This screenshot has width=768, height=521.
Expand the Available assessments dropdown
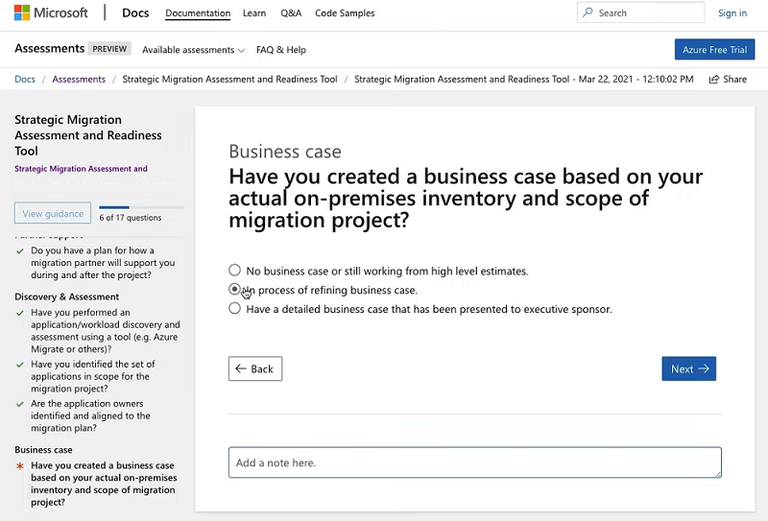click(x=193, y=50)
